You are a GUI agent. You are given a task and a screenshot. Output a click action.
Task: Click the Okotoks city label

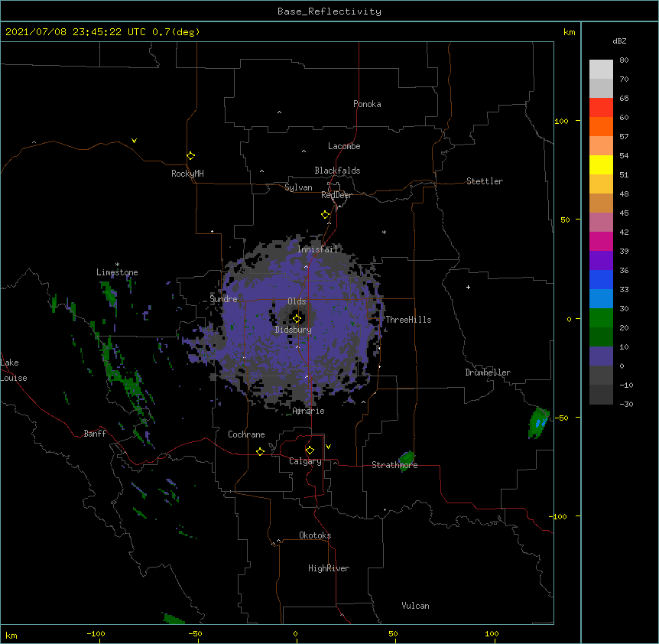tap(315, 535)
